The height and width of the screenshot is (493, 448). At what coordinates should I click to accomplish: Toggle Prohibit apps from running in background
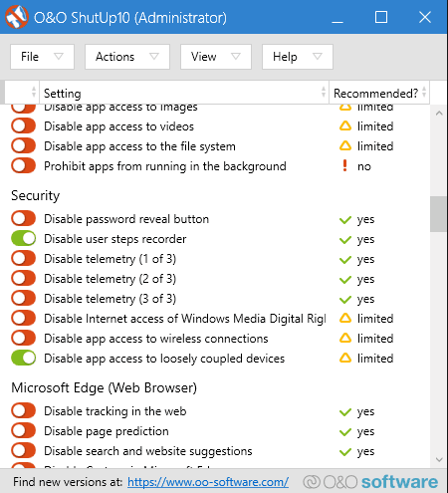pos(23,165)
